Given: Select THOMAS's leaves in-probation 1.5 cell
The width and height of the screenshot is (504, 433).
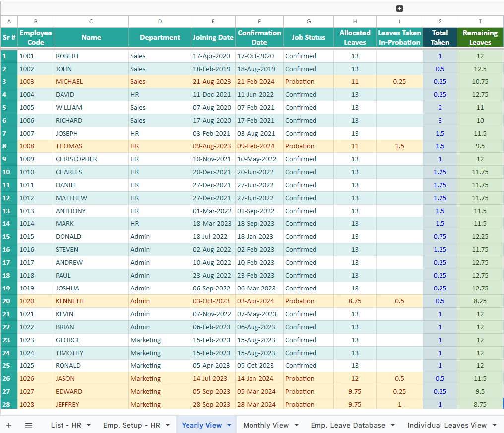Looking at the screenshot, I should pos(399,146).
